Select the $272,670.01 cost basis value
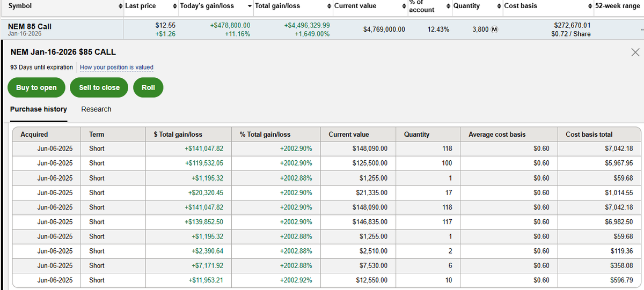644x290 pixels. click(572, 25)
